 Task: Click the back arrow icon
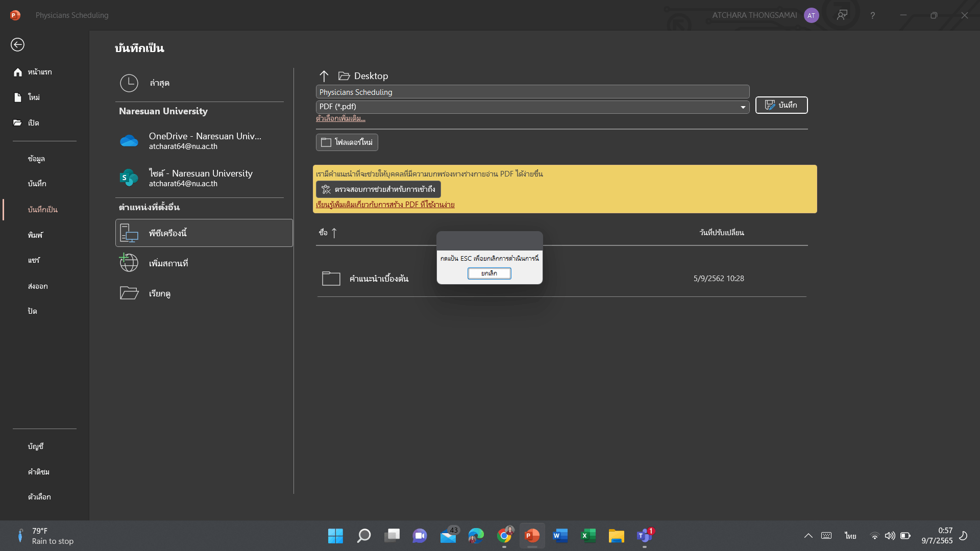coord(17,45)
